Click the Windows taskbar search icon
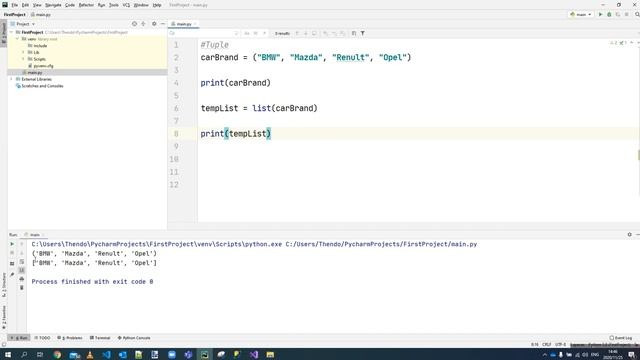The image size is (640, 360). (24, 355)
